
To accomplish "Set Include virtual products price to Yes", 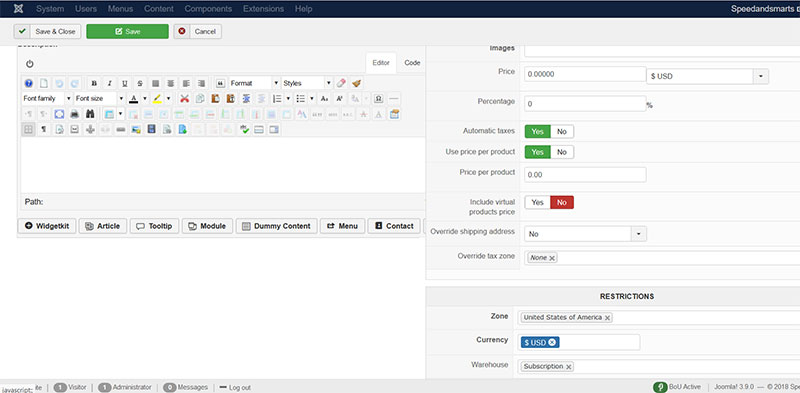I will [x=537, y=203].
